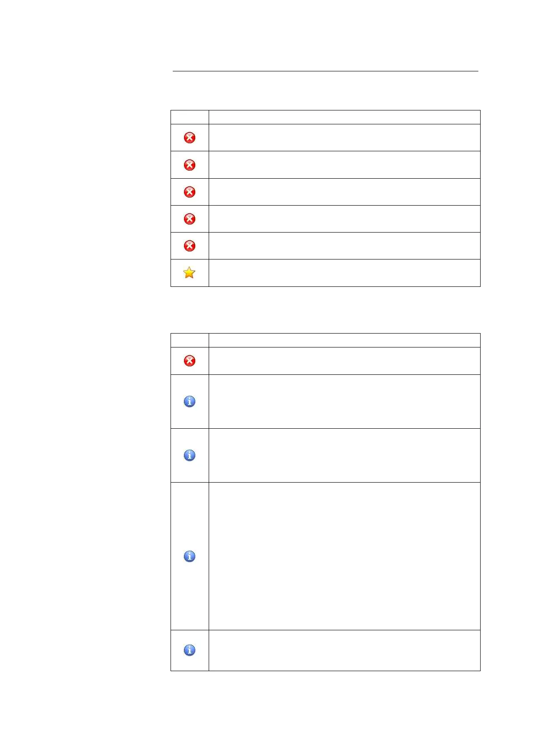The image size is (534, 756).
Task: Click the empty cell beside the lower table's error icon
Action: 344,361
